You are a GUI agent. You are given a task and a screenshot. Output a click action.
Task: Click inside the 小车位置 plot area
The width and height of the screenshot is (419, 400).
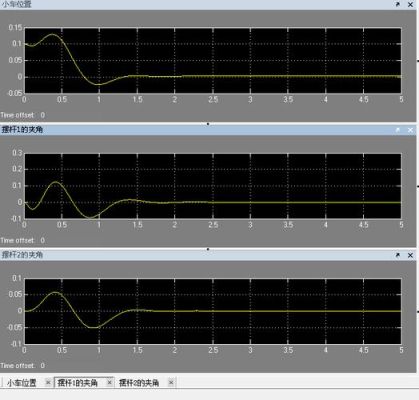click(x=213, y=60)
